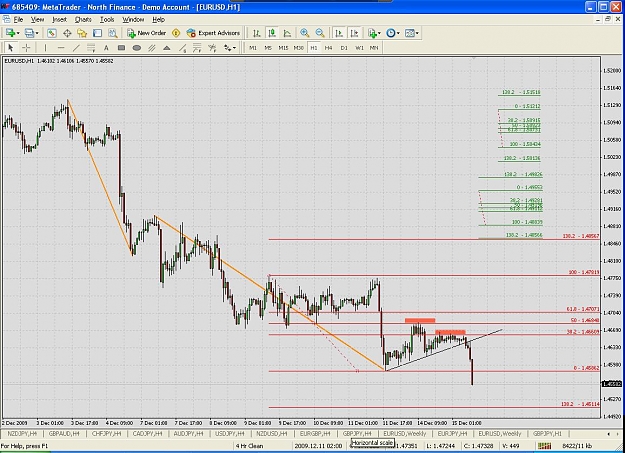This screenshot has width=625, height=453.
Task: Open the Window menu
Action: point(133,19)
